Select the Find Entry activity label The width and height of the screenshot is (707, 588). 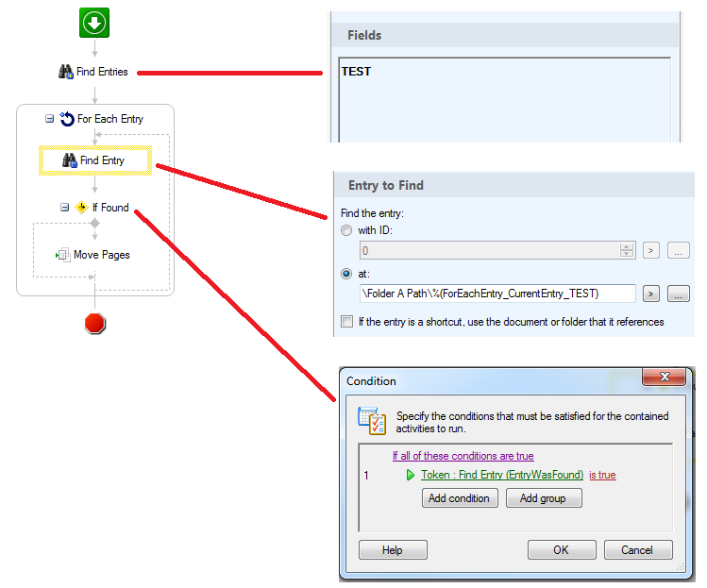[102, 160]
